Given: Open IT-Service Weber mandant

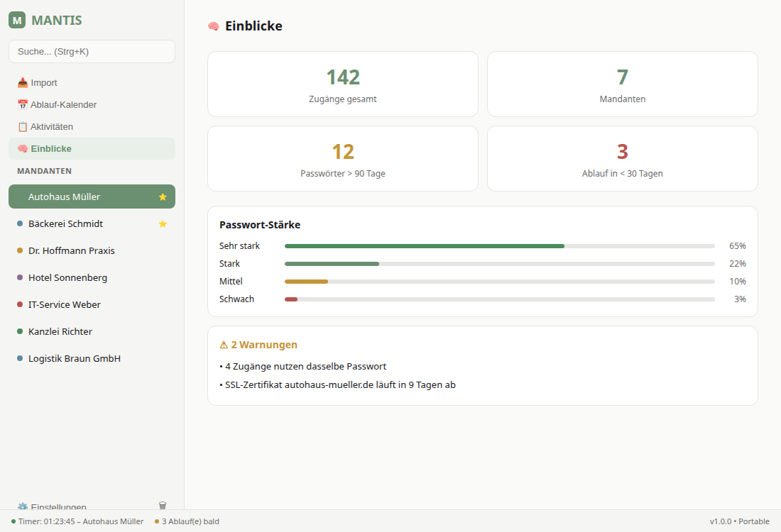Looking at the screenshot, I should tap(64, 305).
